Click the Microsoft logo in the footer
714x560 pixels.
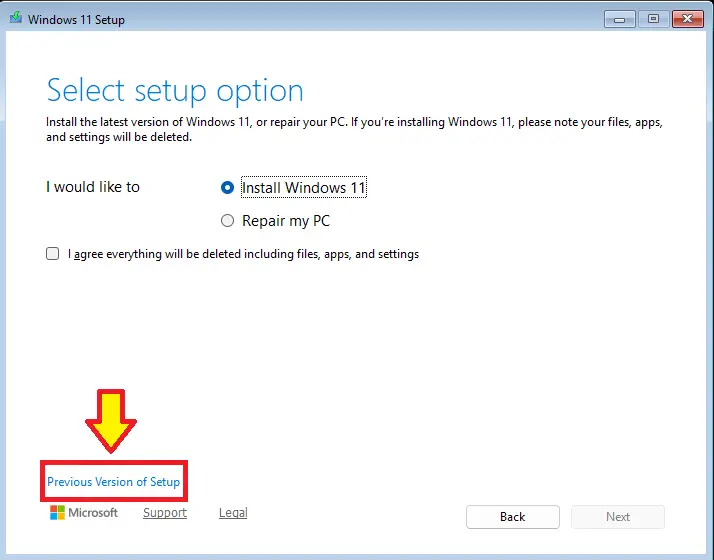[x=84, y=513]
